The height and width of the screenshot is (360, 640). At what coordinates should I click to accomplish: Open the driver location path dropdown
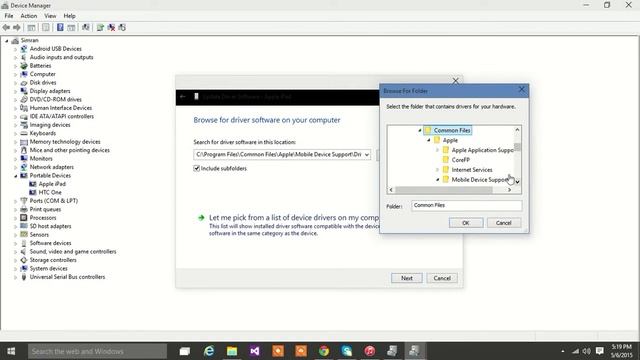pos(367,155)
